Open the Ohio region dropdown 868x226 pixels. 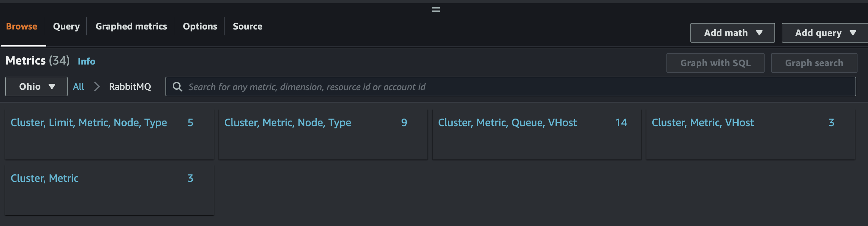36,87
